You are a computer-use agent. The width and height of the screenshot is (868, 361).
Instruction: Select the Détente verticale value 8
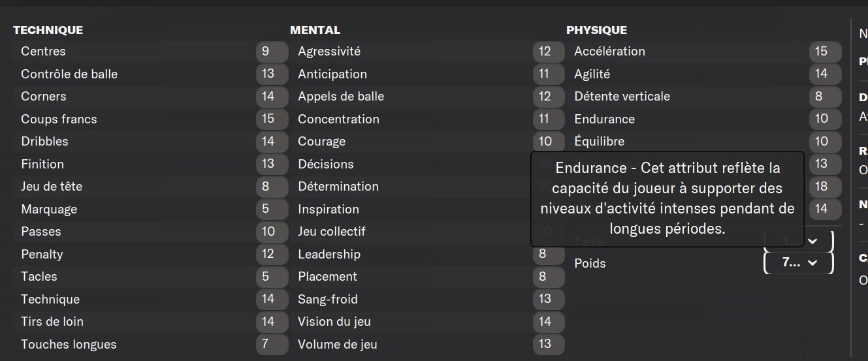[825, 97]
